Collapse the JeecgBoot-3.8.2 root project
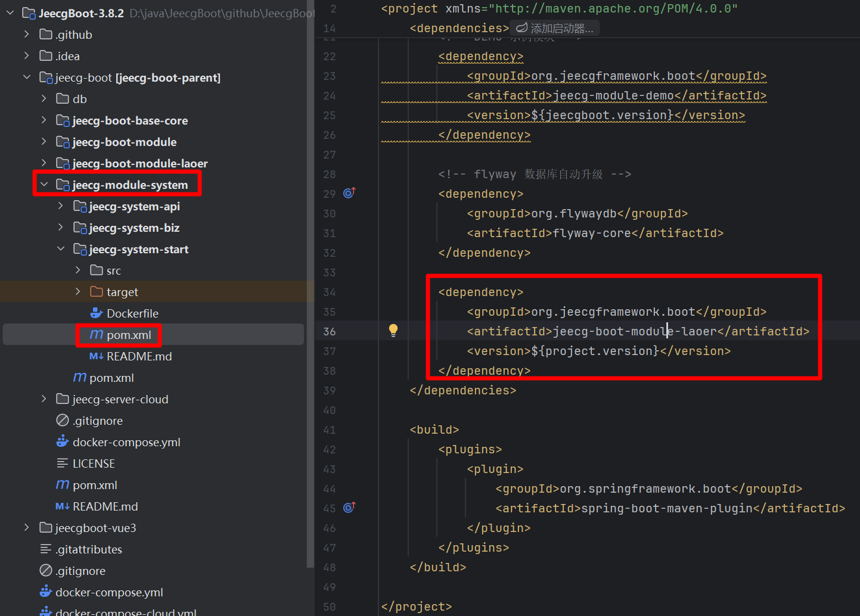Screen dimensions: 860x616 coord(10,13)
